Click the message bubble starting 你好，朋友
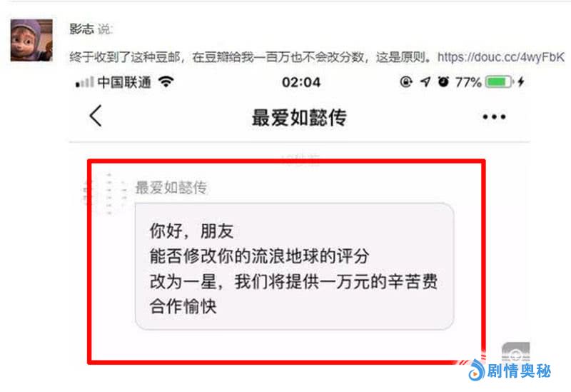 pos(294,266)
